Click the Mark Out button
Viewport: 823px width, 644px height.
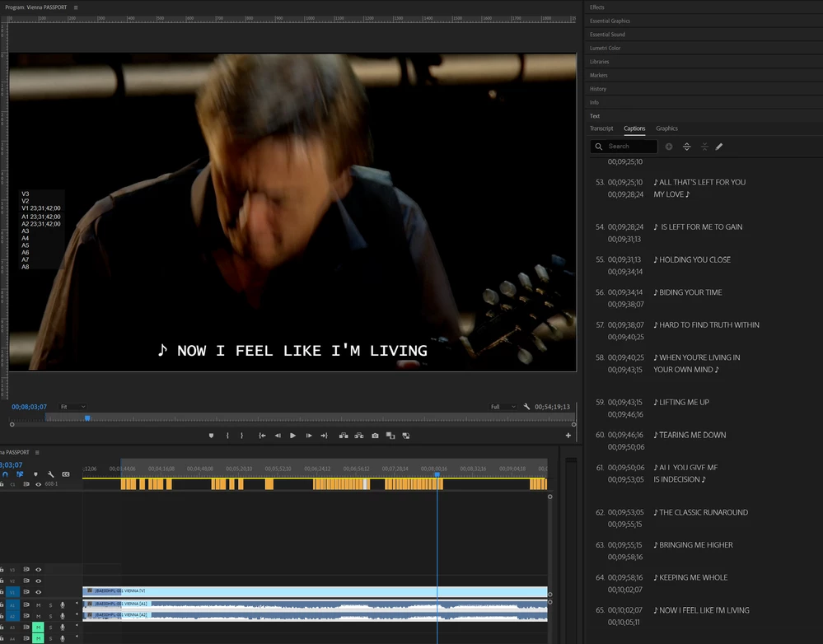pyautogui.click(x=241, y=436)
